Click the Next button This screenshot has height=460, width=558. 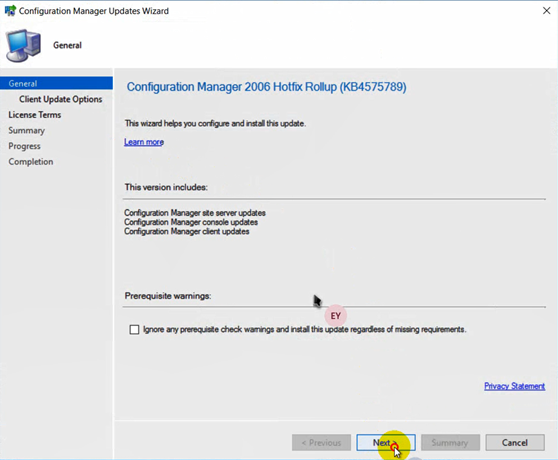[x=386, y=443]
